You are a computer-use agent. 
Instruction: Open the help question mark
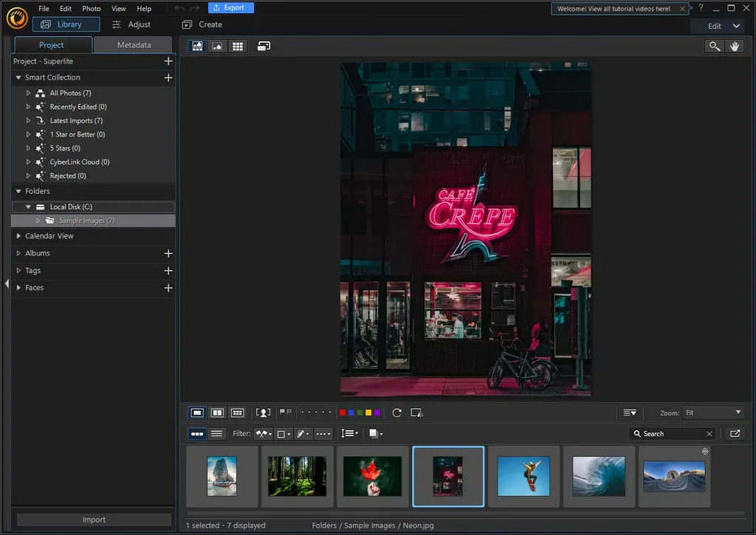(x=701, y=8)
